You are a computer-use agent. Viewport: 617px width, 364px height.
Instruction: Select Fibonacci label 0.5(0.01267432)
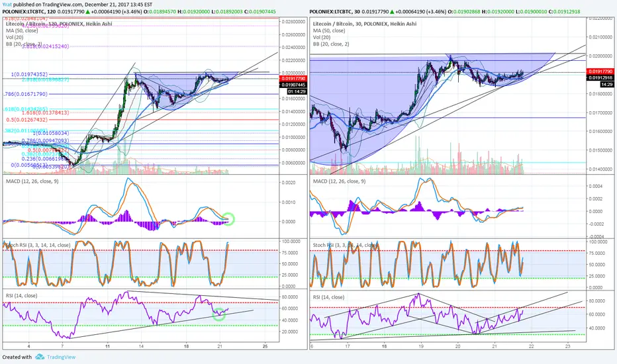tap(26, 120)
